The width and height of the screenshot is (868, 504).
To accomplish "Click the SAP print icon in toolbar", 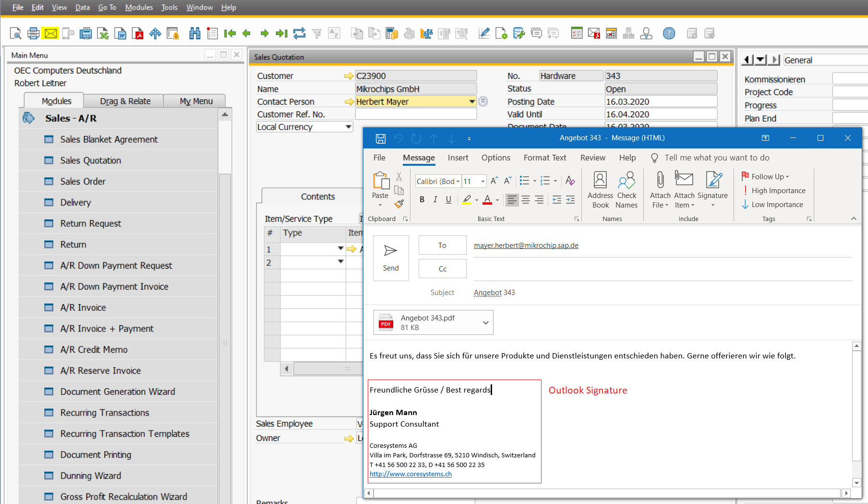I will [33, 33].
